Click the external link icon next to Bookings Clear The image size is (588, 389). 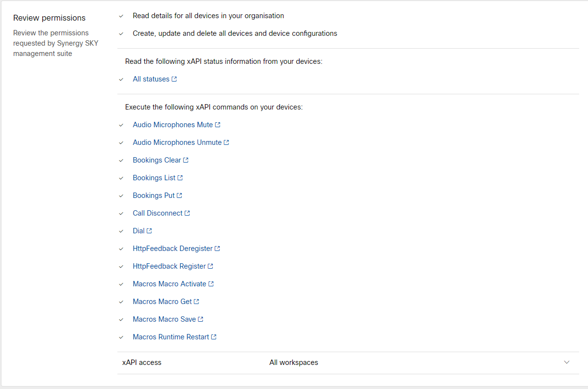click(x=186, y=160)
